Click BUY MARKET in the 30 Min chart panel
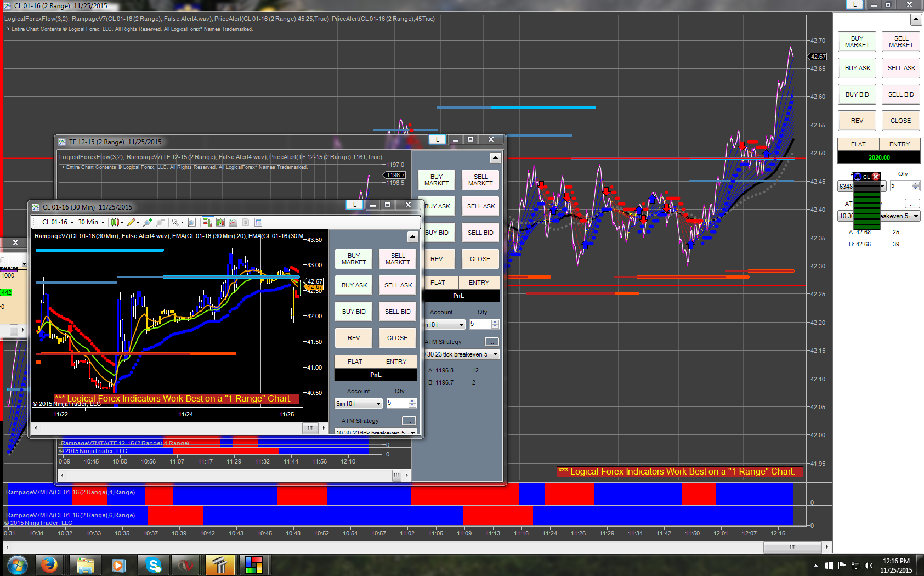This screenshot has width=924, height=576. 354,259
